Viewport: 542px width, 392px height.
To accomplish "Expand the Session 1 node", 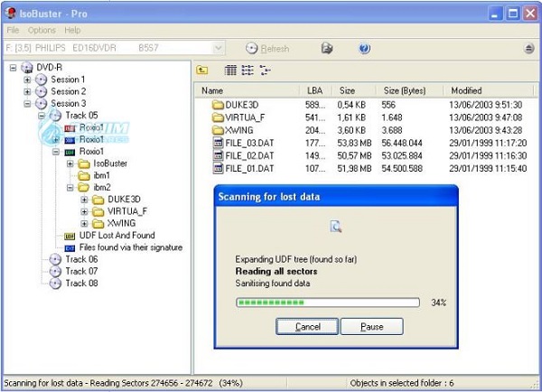I will 28,79.
